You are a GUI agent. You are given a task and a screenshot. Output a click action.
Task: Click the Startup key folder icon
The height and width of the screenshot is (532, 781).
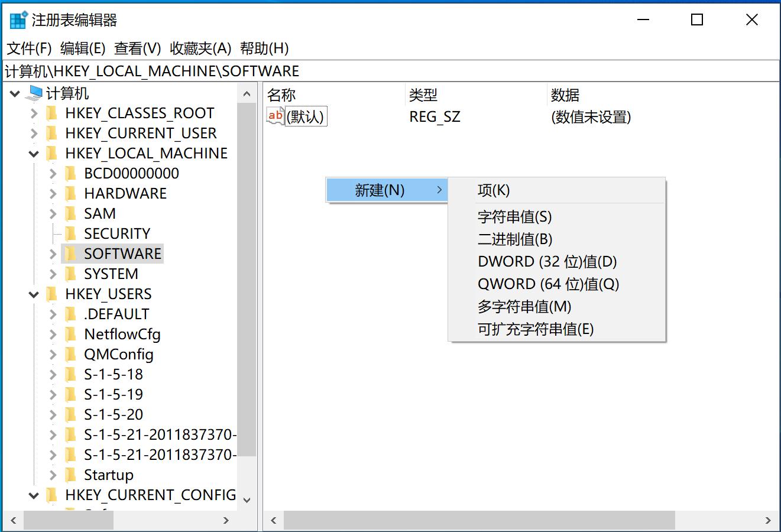click(70, 474)
